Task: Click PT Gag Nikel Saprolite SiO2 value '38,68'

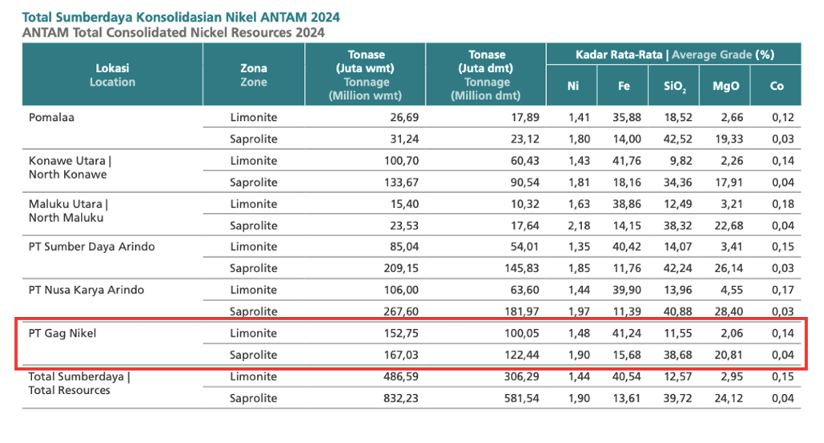Action: (x=678, y=355)
